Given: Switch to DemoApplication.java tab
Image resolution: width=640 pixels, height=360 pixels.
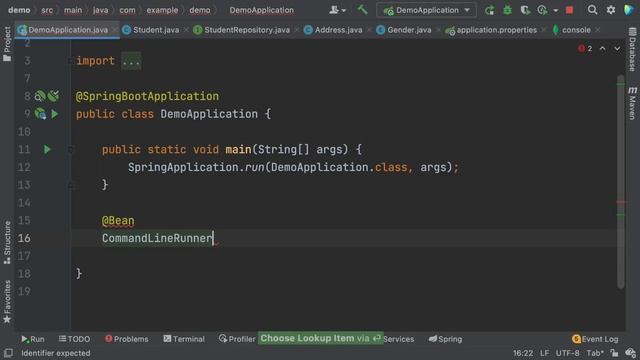Looking at the screenshot, I should (68, 30).
